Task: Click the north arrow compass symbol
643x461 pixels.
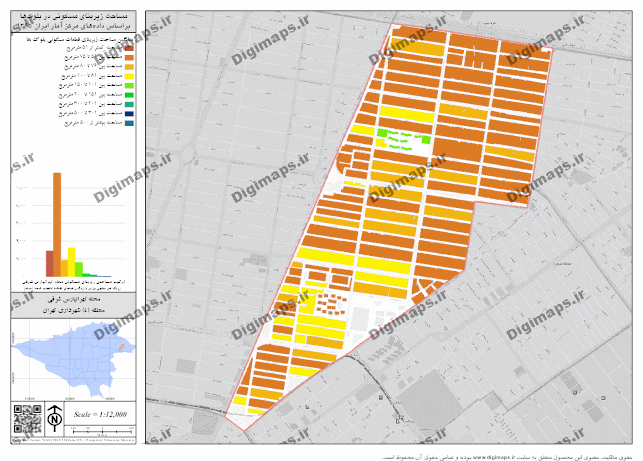Action: pyautogui.click(x=55, y=418)
